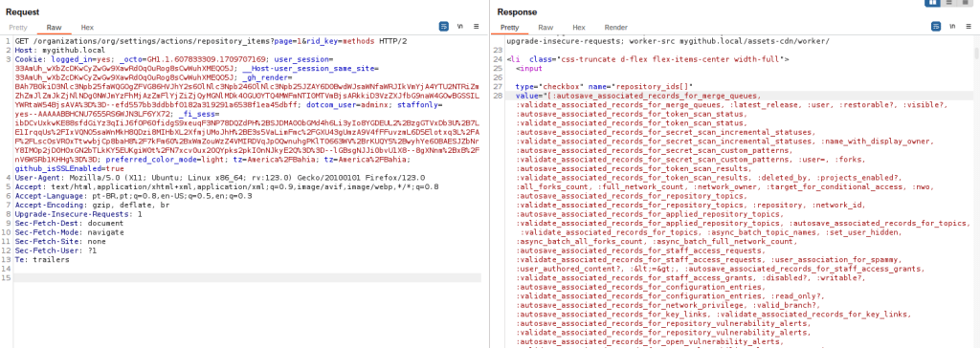Switch Response view to Raw tab
980x348 pixels.
coord(546,28)
